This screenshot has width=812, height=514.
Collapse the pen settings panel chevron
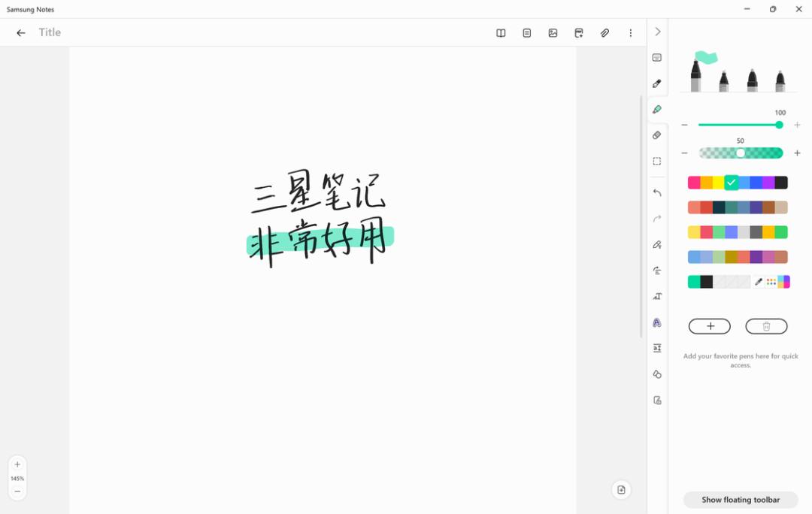click(x=657, y=32)
